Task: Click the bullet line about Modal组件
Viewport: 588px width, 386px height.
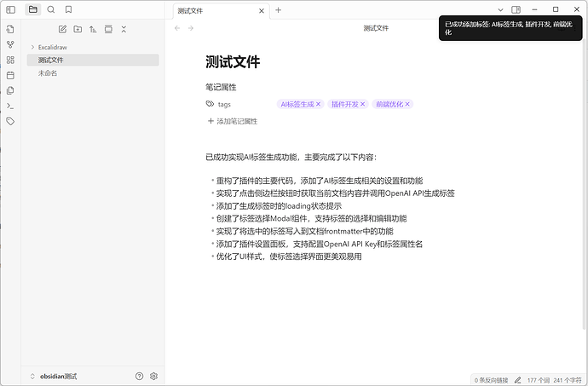Action: click(311, 219)
